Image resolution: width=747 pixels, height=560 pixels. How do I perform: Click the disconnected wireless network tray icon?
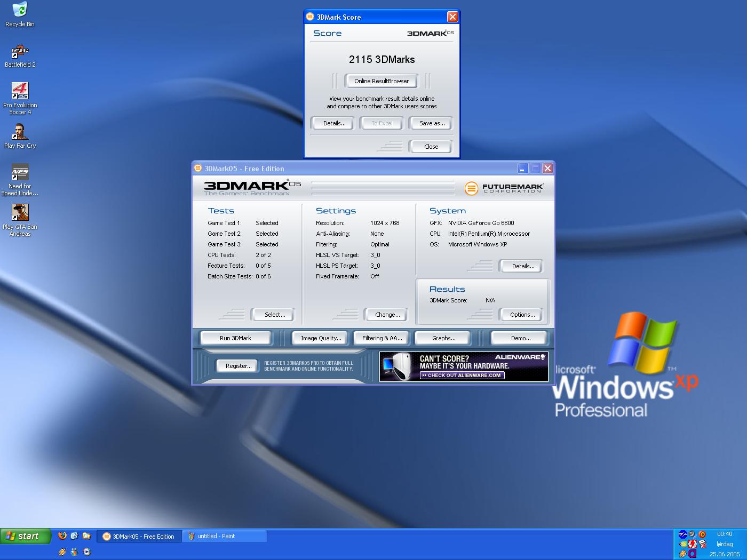[702, 544]
